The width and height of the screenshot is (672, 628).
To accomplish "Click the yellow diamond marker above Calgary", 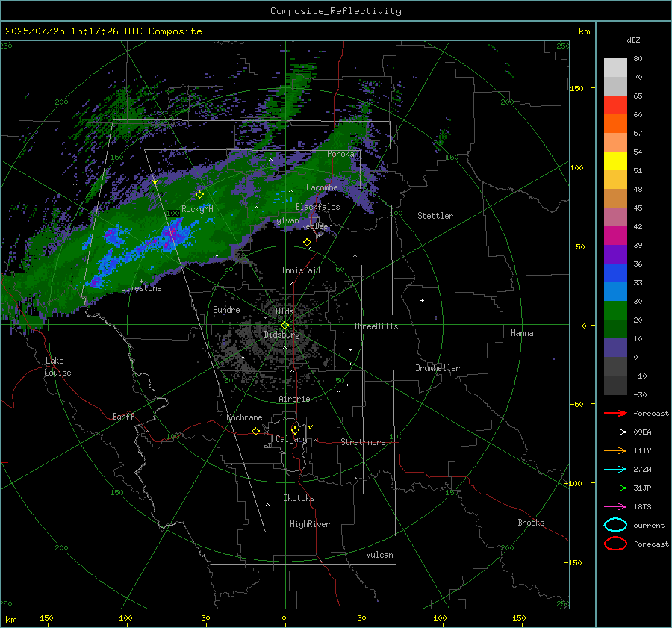I will tap(295, 430).
